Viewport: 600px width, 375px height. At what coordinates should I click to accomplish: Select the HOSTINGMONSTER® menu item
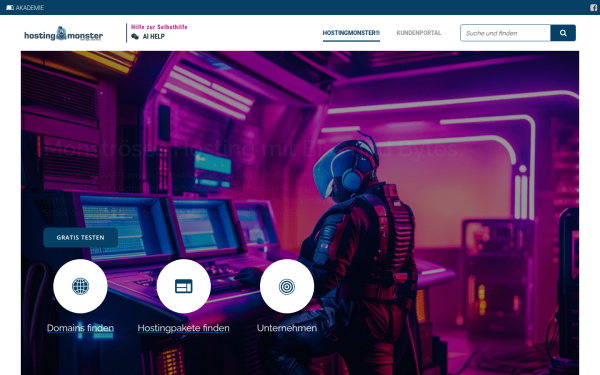click(x=351, y=33)
